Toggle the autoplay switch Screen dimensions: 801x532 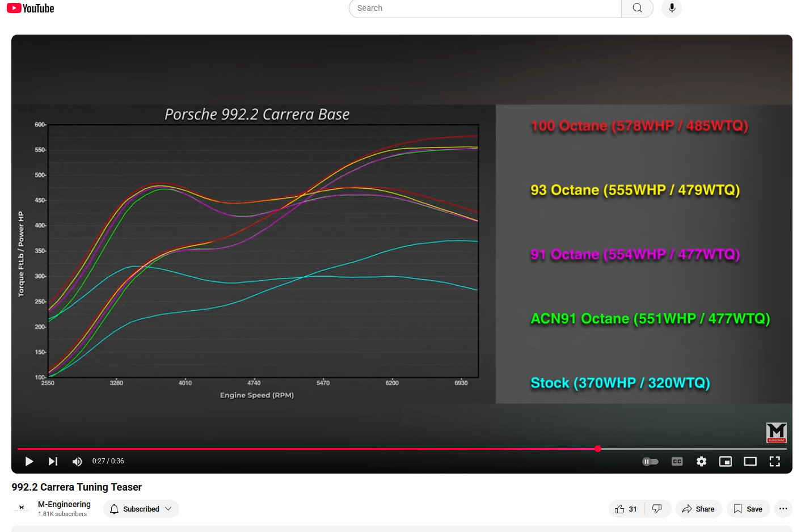[650, 462]
